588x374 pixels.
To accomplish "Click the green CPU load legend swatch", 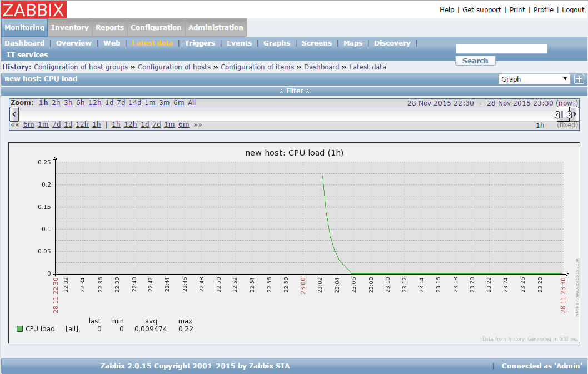I will [x=19, y=328].
